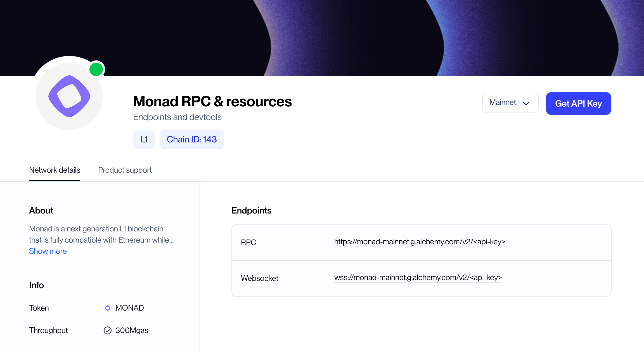Click the MONAD token name text
Screen dimensions: 644x352
(x=129, y=308)
